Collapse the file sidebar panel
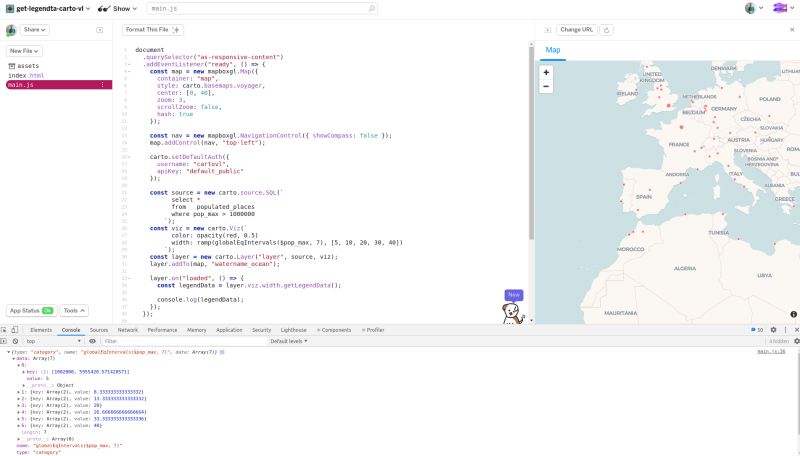This screenshot has height=456, width=800. tap(99, 30)
